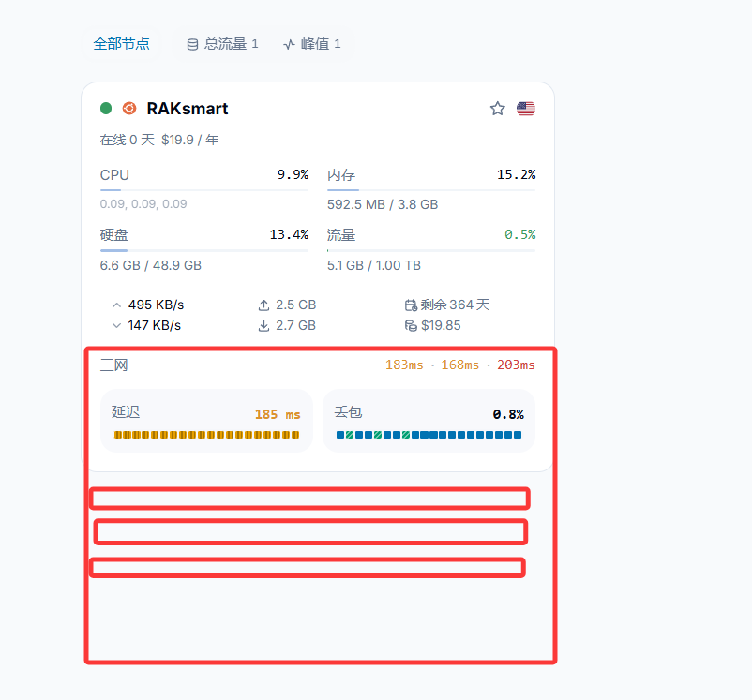
Task: Click the CPU usage progress bar
Action: click(x=204, y=190)
